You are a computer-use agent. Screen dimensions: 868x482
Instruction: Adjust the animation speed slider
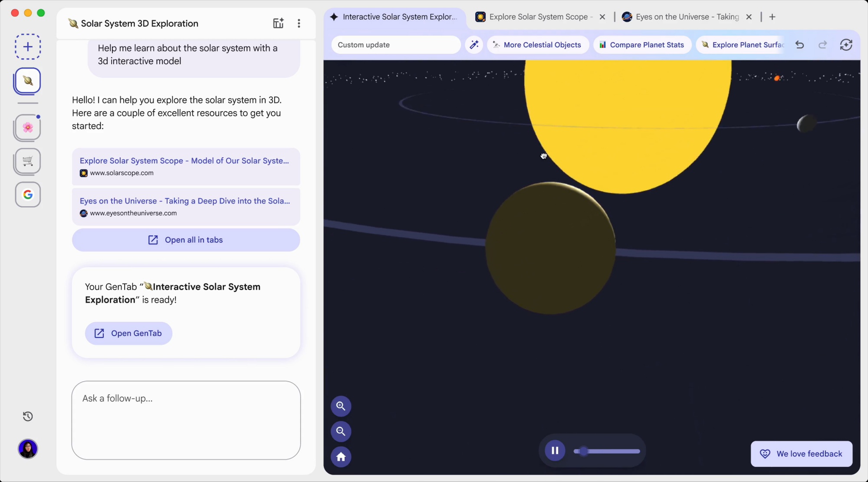[x=584, y=451]
